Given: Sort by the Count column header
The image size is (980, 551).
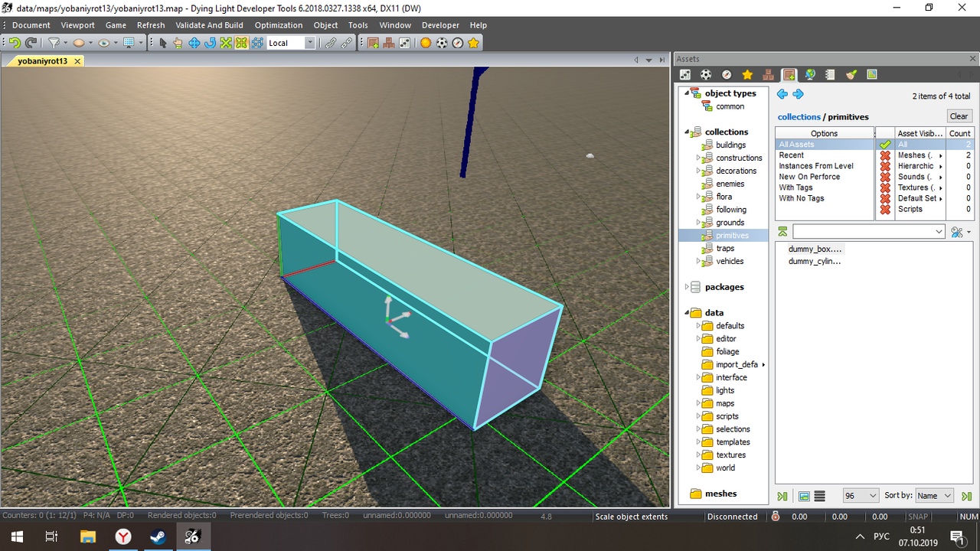Looking at the screenshot, I should (960, 133).
